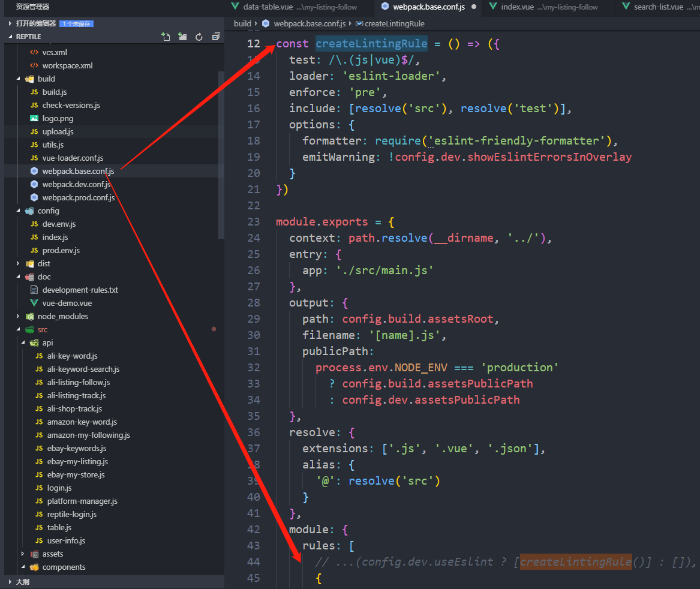Refresh the file explorer

199,36
